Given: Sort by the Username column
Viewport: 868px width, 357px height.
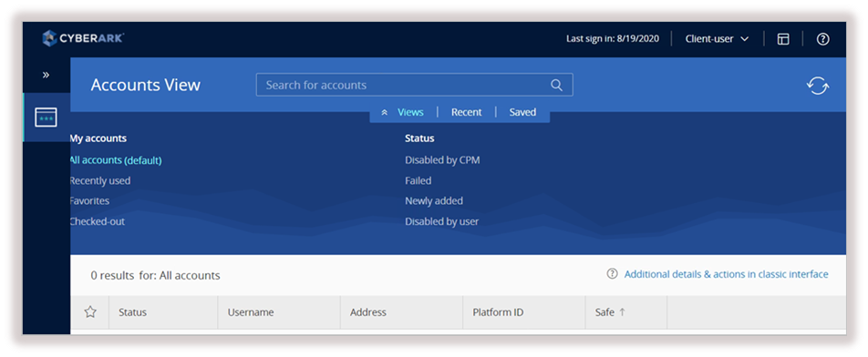Looking at the screenshot, I should (279, 312).
